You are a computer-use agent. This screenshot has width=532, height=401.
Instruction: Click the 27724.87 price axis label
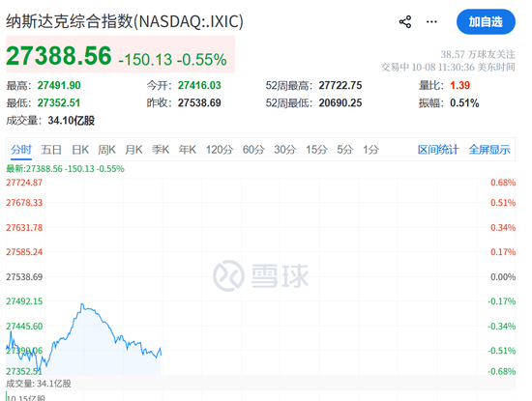point(24,183)
